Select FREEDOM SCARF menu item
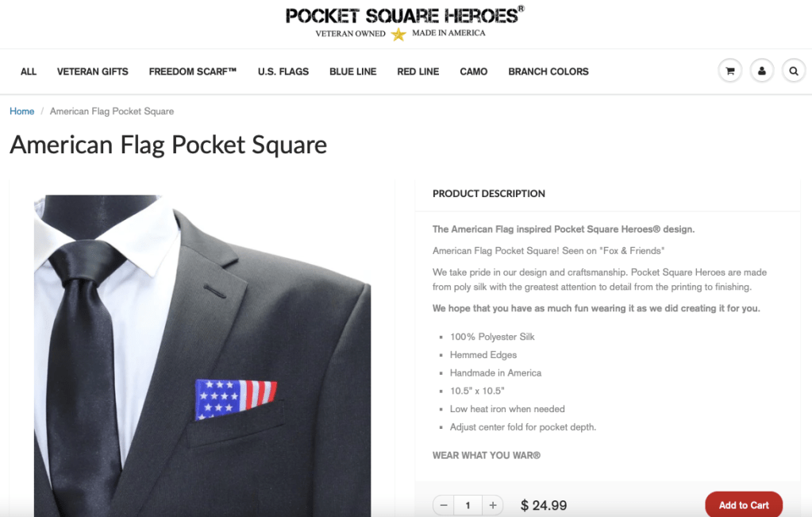This screenshot has width=812, height=517. 193,71
